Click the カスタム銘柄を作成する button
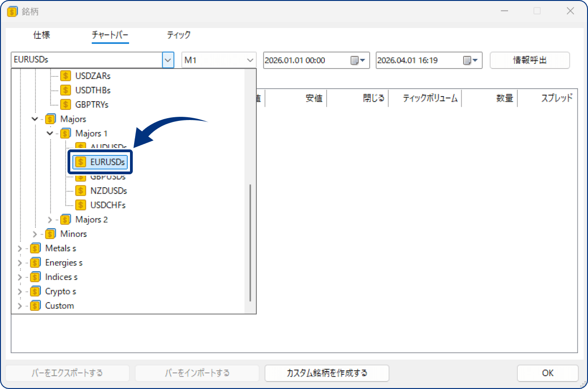The image size is (588, 389). coord(327,373)
